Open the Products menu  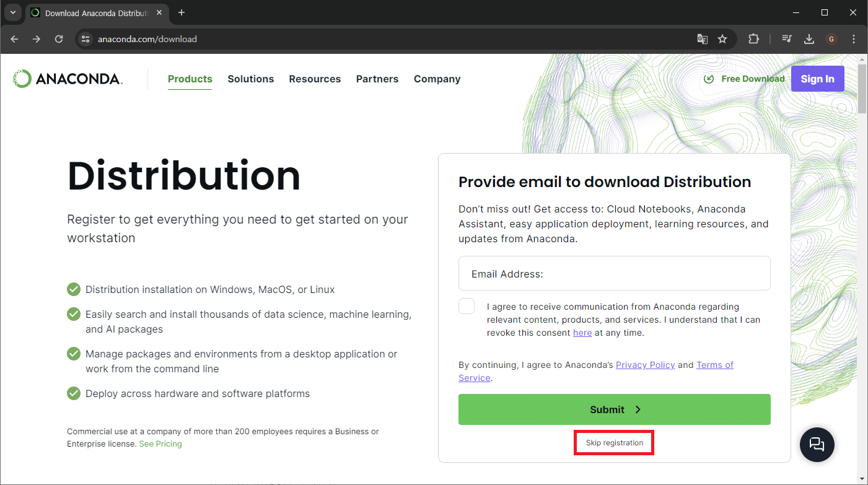point(190,79)
